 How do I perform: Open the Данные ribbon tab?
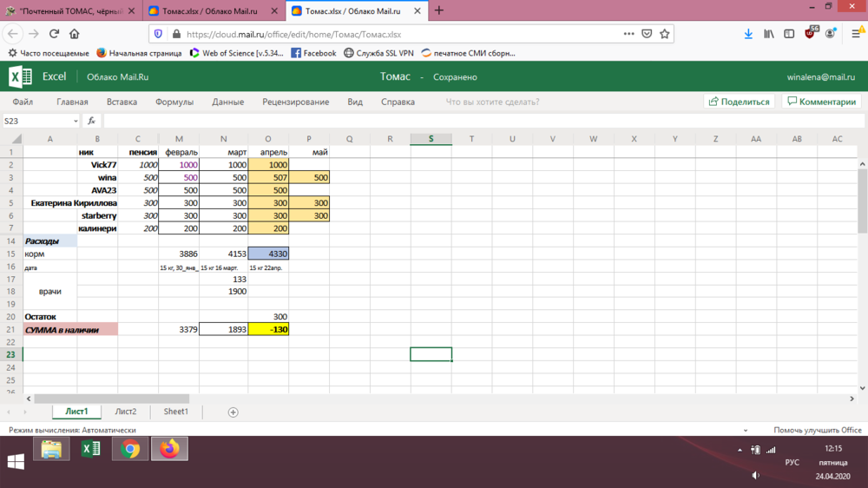[227, 102]
